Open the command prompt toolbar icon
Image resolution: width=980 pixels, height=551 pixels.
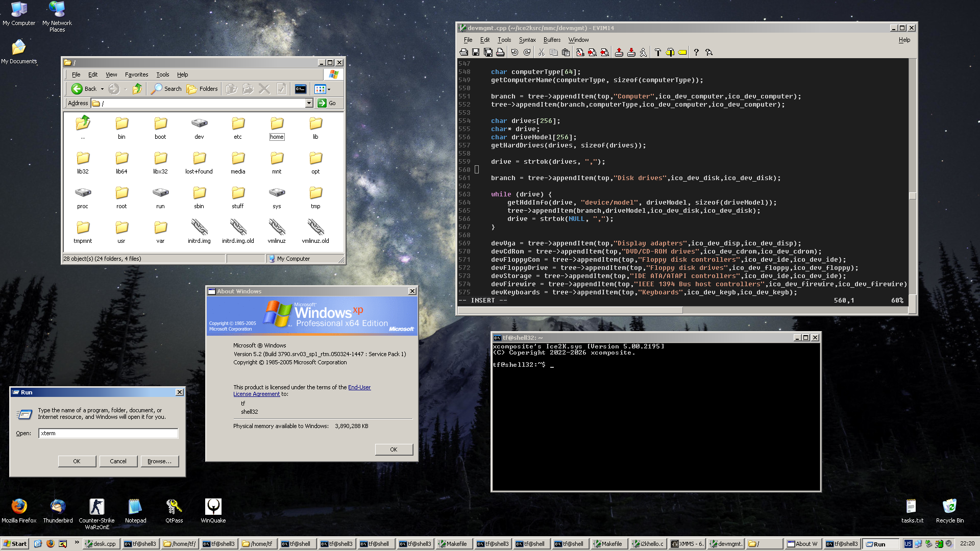tap(301, 89)
